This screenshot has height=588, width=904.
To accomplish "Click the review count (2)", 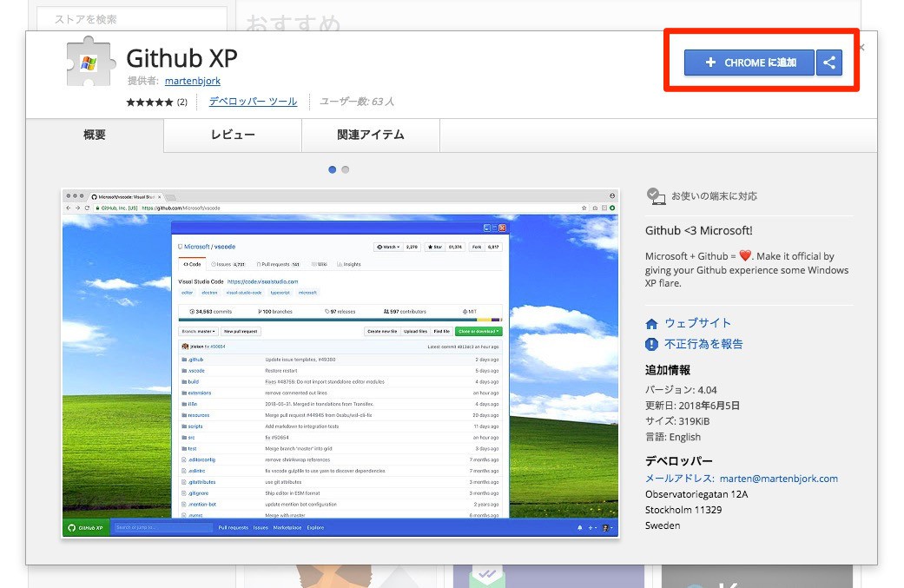I will (182, 102).
